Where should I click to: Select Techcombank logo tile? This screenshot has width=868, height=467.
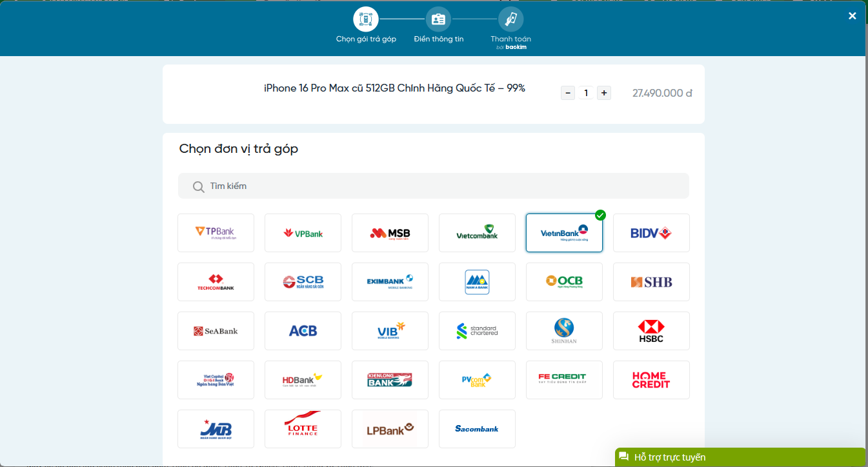216,282
